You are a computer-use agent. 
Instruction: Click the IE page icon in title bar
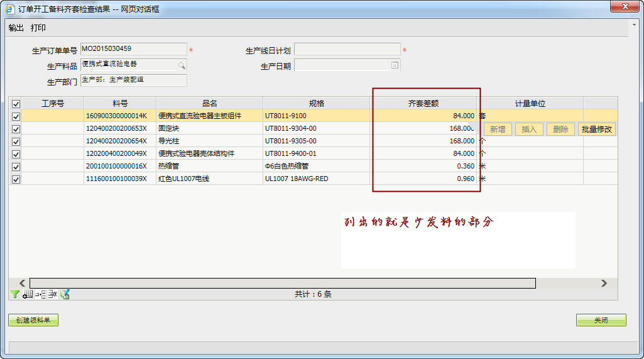(9, 9)
